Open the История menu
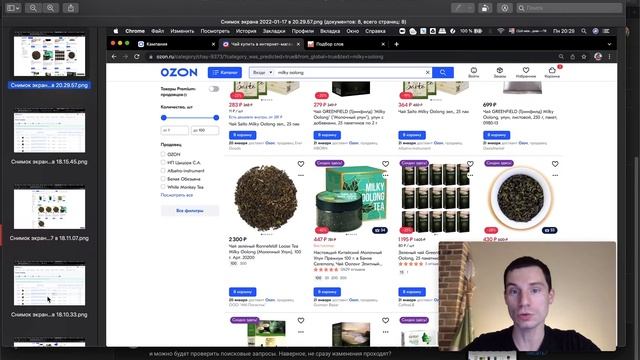The image size is (640, 360). (x=246, y=31)
